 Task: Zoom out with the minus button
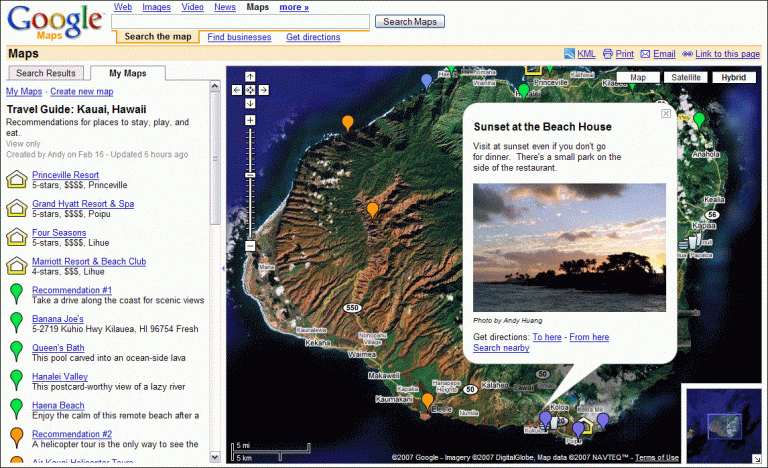tap(250, 246)
